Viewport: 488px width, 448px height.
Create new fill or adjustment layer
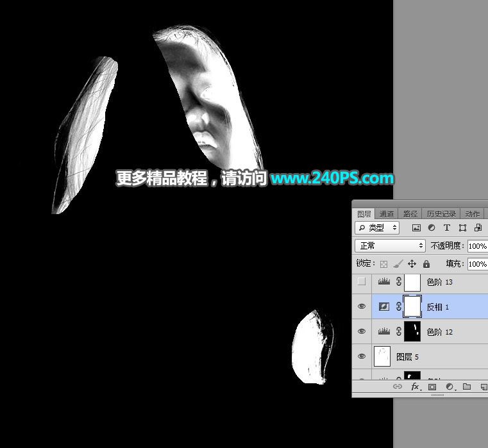pos(450,386)
